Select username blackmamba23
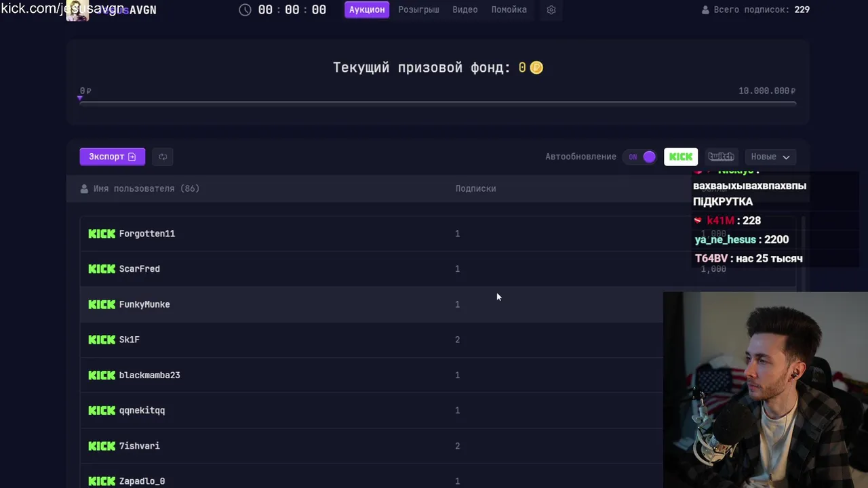Image resolution: width=868 pixels, height=488 pixels. 150,375
